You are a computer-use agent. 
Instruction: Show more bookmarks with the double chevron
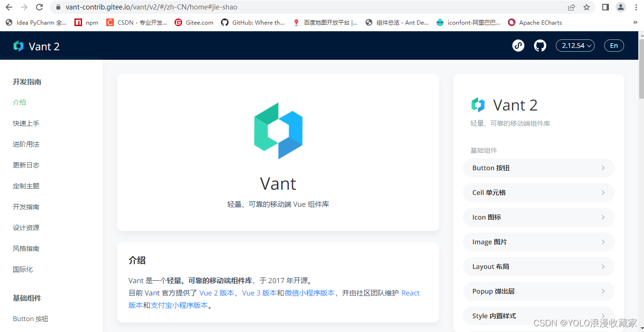tap(635, 22)
